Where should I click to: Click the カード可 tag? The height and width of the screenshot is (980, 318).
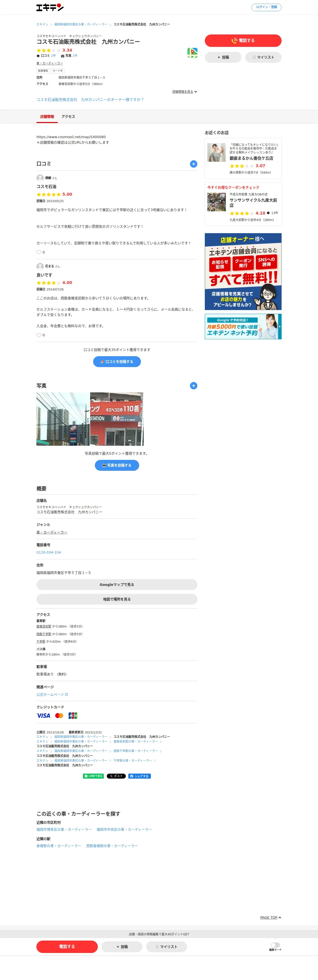58,71
